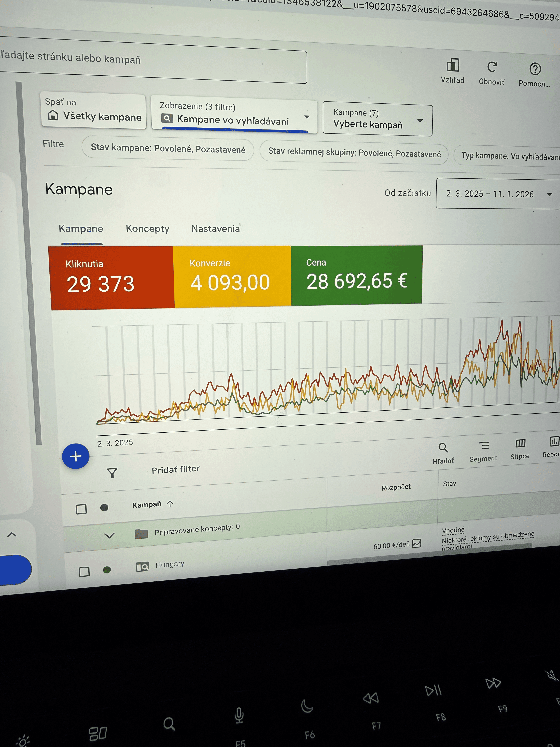560x747 pixels.
Task: Open the Stĺpce columns icon
Action: point(520,443)
